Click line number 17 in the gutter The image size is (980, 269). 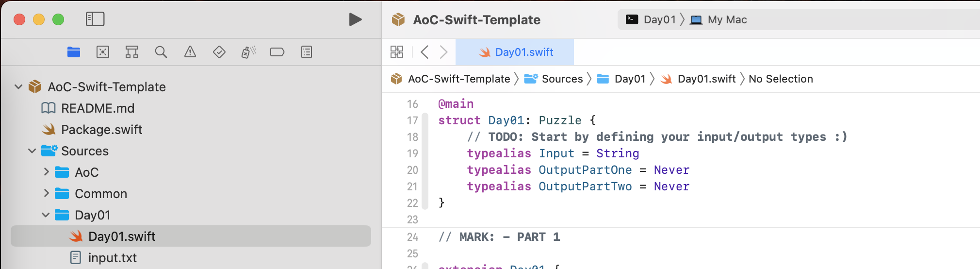[x=412, y=120]
